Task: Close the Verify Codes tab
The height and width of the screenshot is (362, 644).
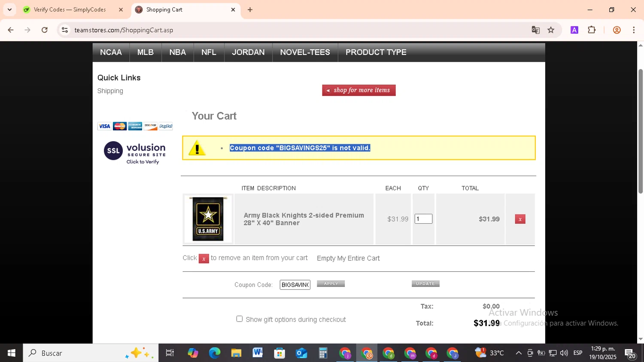Action: coord(121,9)
